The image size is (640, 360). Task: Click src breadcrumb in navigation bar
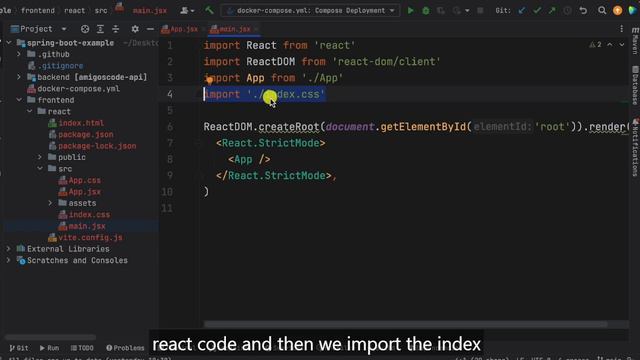[x=101, y=11]
